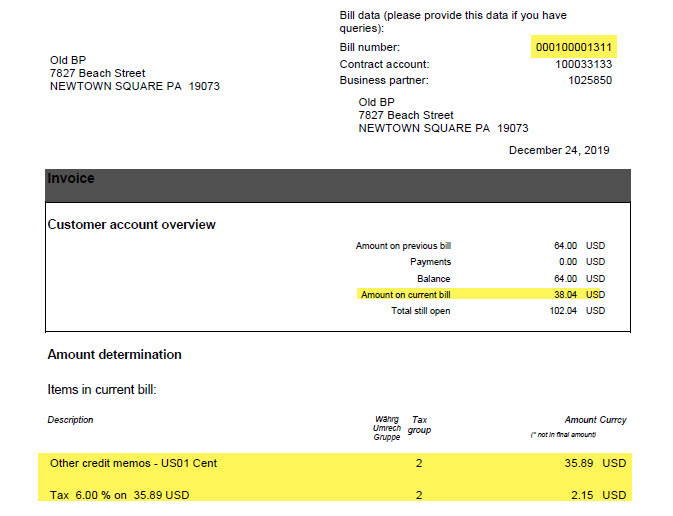This screenshot has width=673, height=516.
Task: Click the 0.00 payments amount
Action: [565, 262]
